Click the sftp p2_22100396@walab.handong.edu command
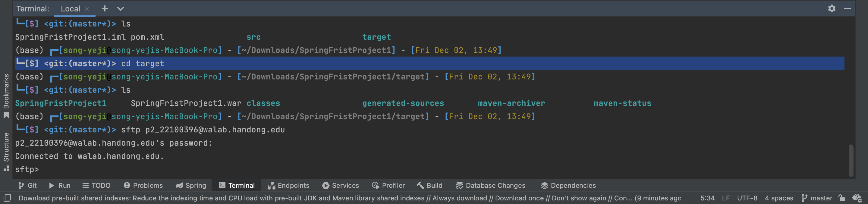This screenshot has height=204, width=868. [x=203, y=130]
